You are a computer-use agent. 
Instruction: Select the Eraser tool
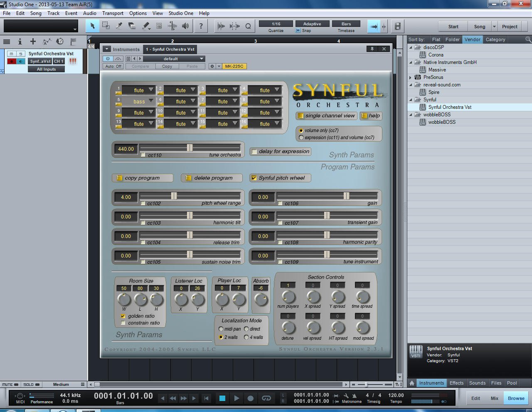click(x=132, y=26)
